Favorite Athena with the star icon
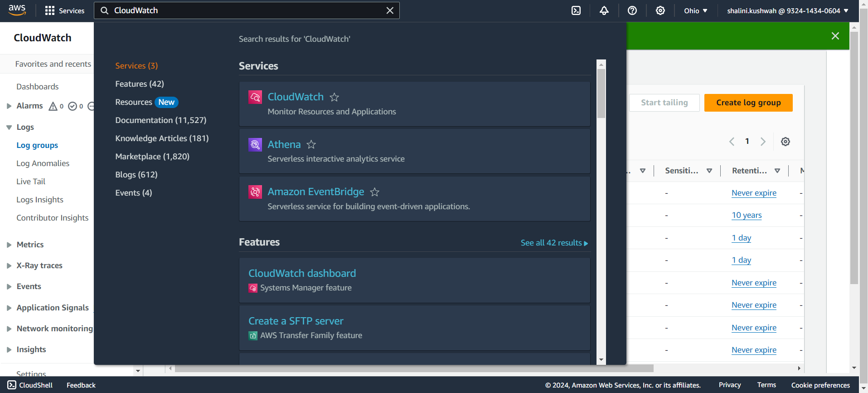Screen dimensions: 868x393 tap(311, 144)
